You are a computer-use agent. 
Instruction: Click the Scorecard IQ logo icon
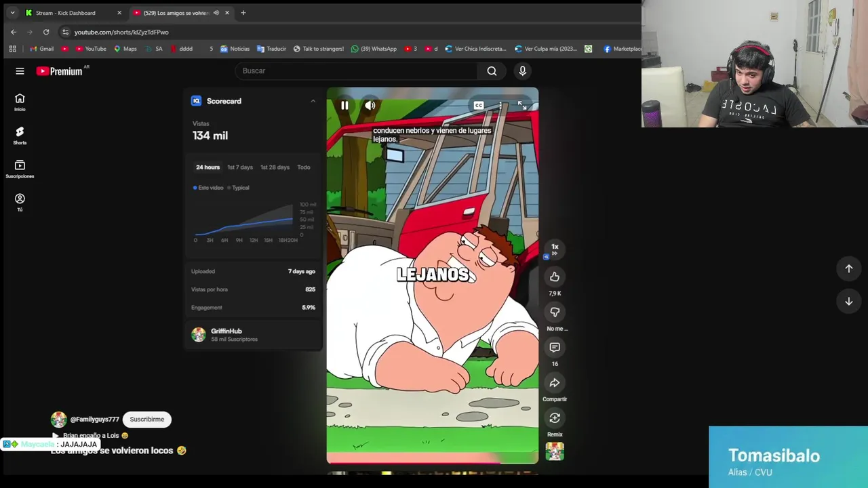point(196,101)
